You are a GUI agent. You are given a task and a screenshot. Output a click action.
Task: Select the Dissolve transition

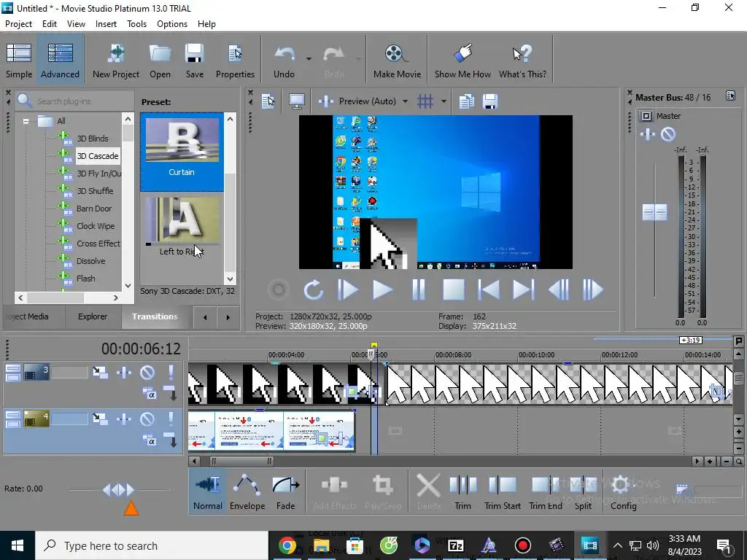click(90, 261)
